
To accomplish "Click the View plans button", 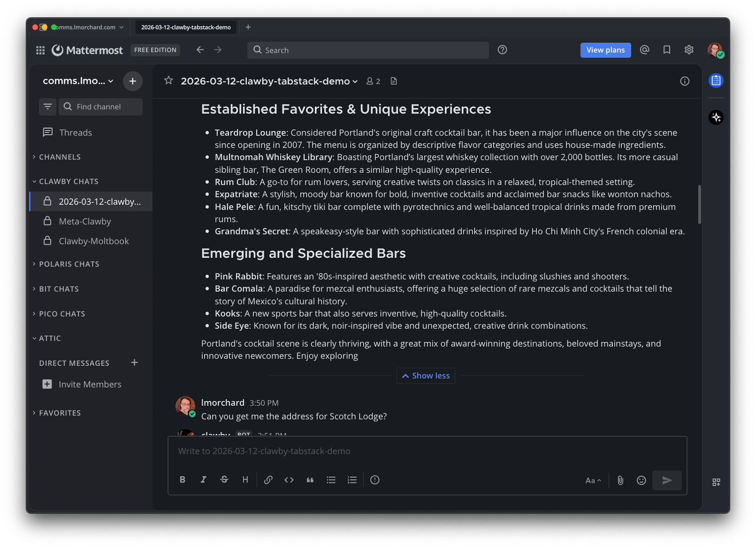I will [605, 50].
